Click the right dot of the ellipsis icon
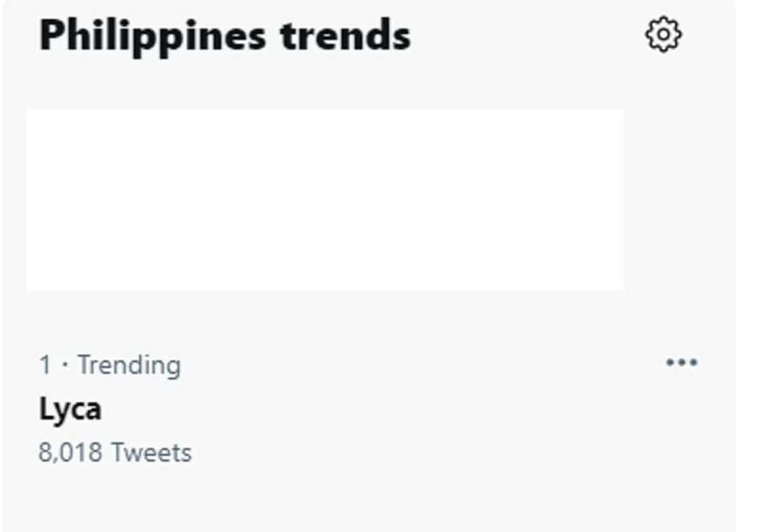The height and width of the screenshot is (532, 759). click(x=694, y=363)
